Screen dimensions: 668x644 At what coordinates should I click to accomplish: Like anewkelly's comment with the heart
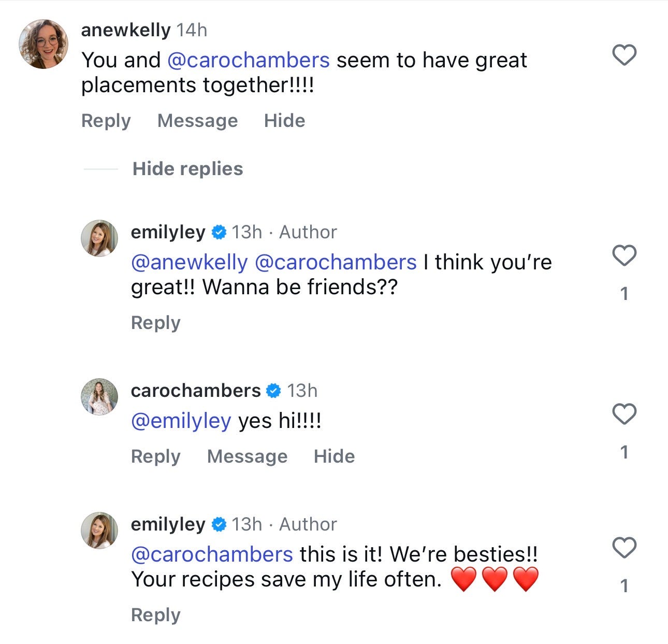pos(624,55)
